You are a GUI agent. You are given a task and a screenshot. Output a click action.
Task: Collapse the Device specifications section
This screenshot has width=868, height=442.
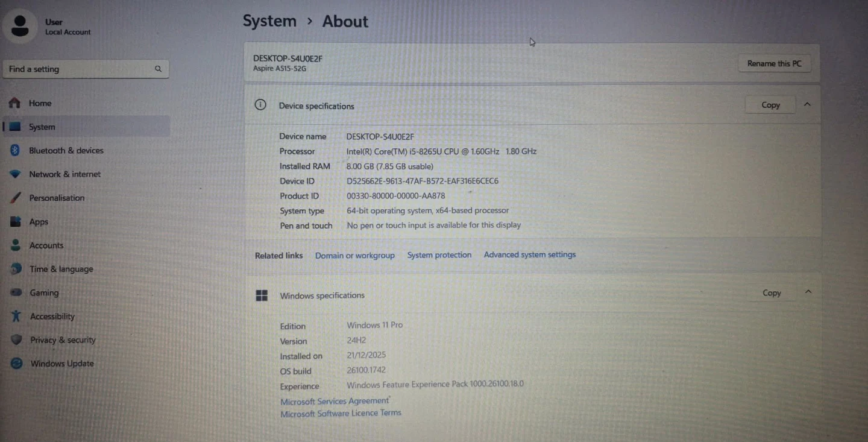(807, 104)
